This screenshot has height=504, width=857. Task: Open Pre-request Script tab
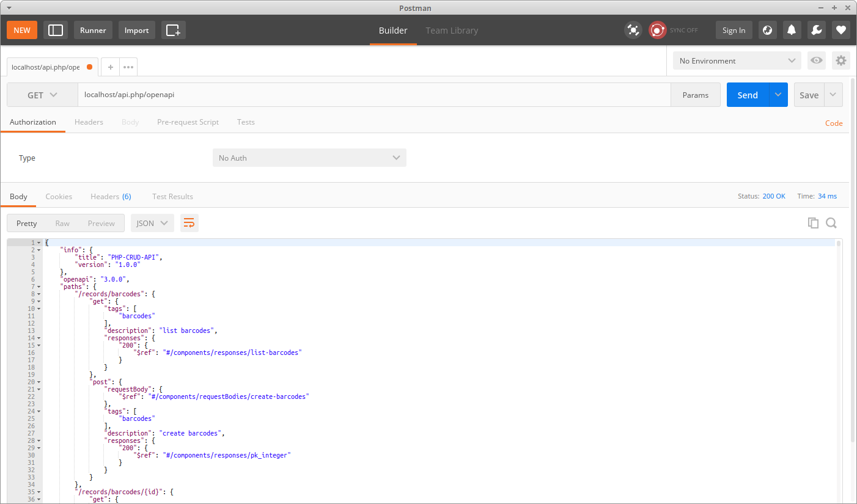[x=188, y=122]
